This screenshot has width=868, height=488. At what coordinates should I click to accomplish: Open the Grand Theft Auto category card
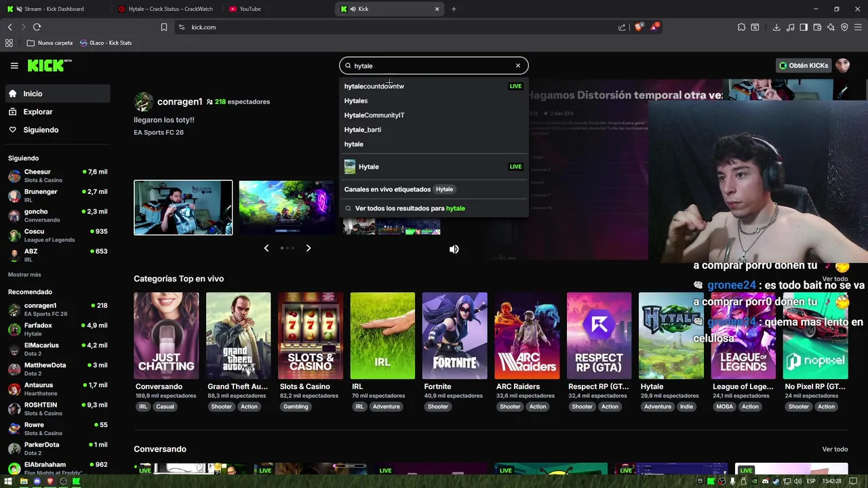[x=238, y=335]
